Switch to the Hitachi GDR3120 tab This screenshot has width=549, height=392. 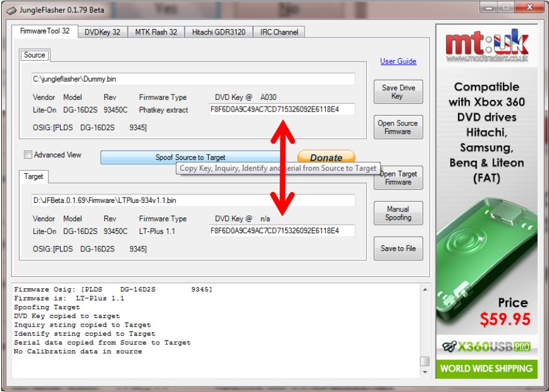[218, 32]
